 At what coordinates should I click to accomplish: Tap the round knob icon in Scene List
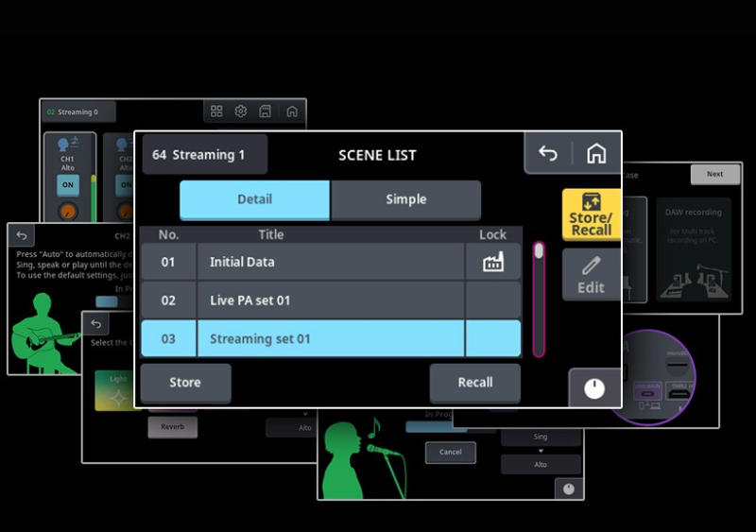[x=594, y=387]
